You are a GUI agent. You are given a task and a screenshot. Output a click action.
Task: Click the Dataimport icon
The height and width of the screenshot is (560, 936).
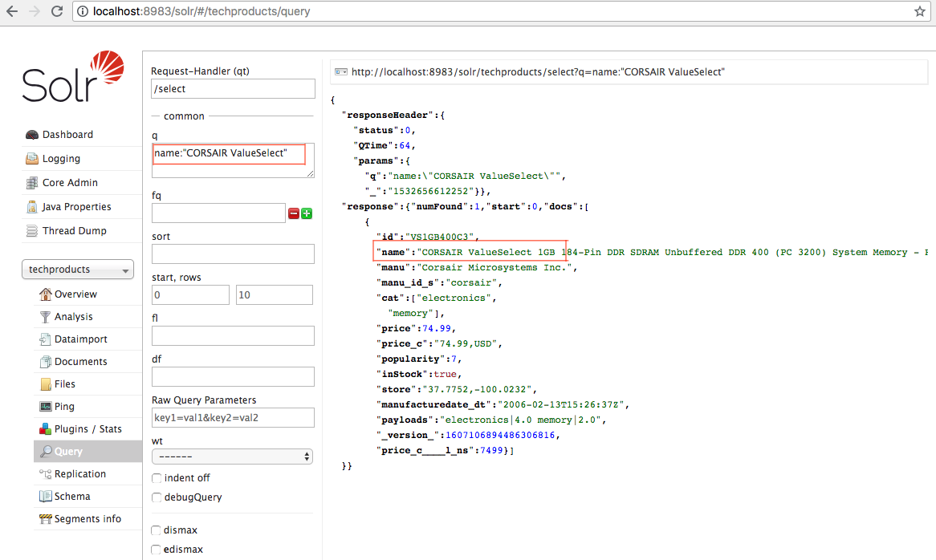pyautogui.click(x=46, y=339)
